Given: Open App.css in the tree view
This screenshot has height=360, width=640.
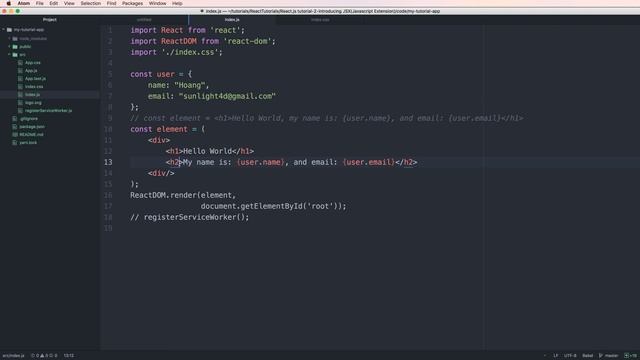Looking at the screenshot, I should click(33, 62).
